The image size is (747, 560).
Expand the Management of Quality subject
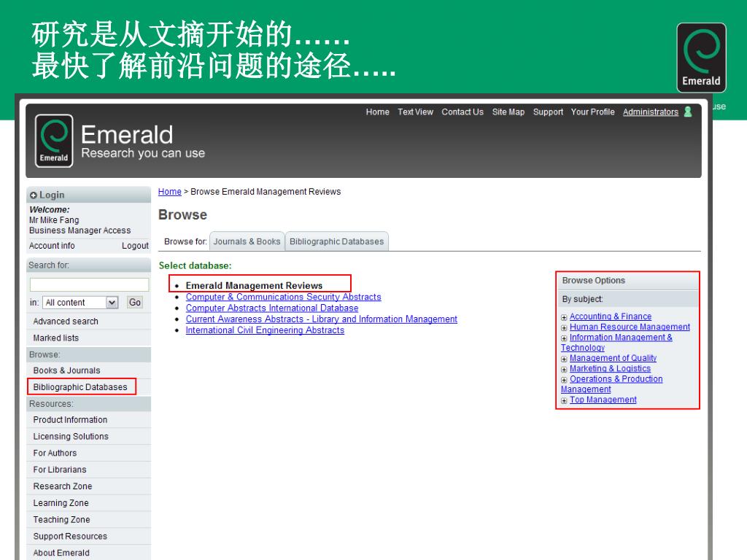click(x=564, y=359)
